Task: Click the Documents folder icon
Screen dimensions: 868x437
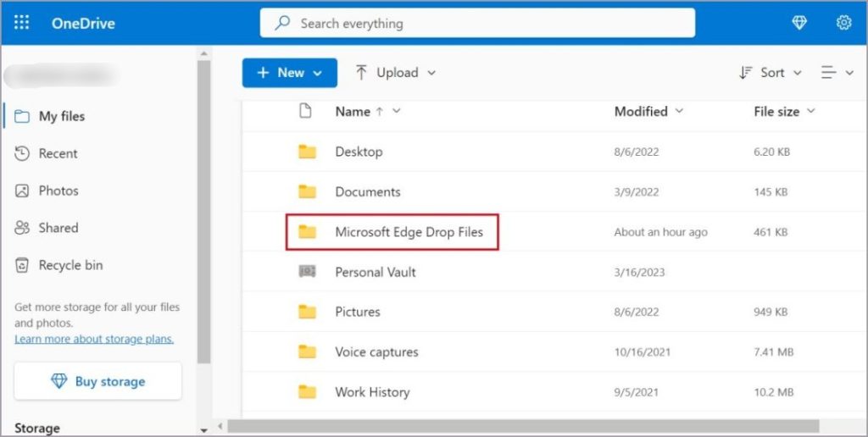Action: click(307, 192)
